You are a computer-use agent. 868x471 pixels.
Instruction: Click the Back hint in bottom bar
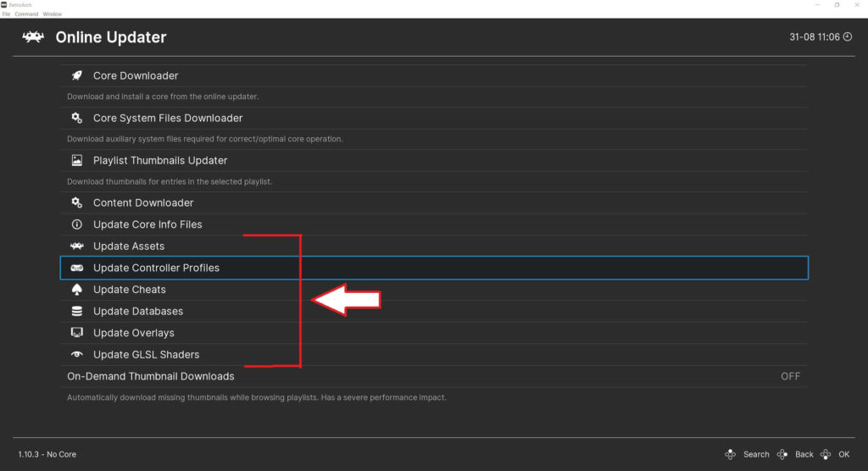[x=804, y=454]
